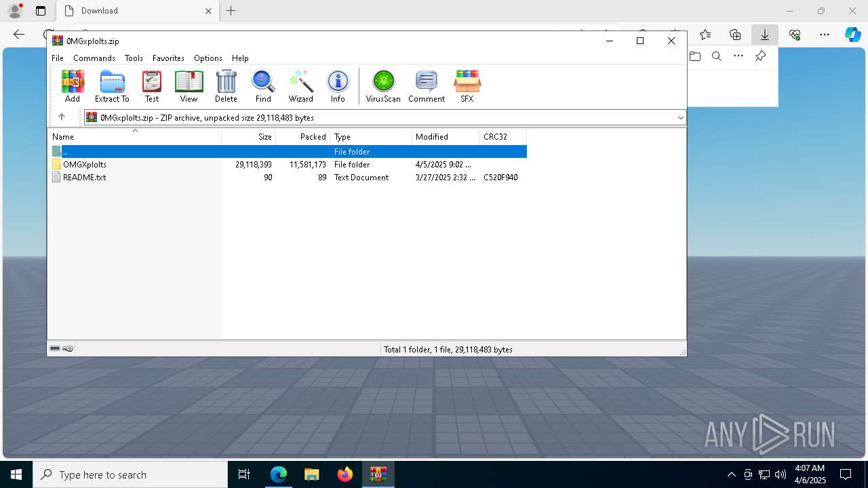Open the Tools menu
The width and height of the screenshot is (868, 488).
134,58
